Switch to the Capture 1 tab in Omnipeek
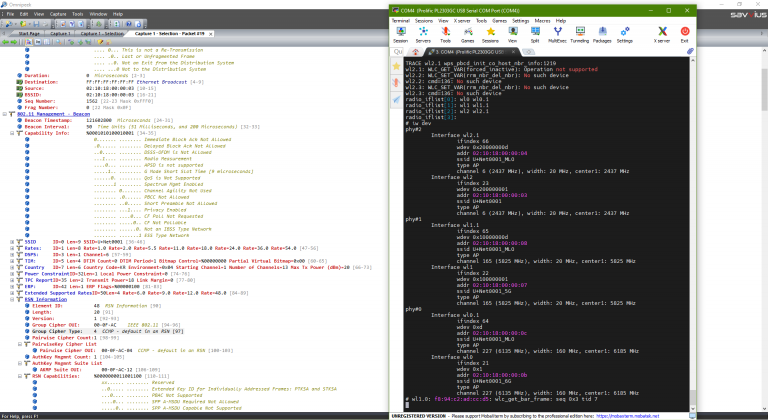This screenshot has width=768, height=420. 60,34
